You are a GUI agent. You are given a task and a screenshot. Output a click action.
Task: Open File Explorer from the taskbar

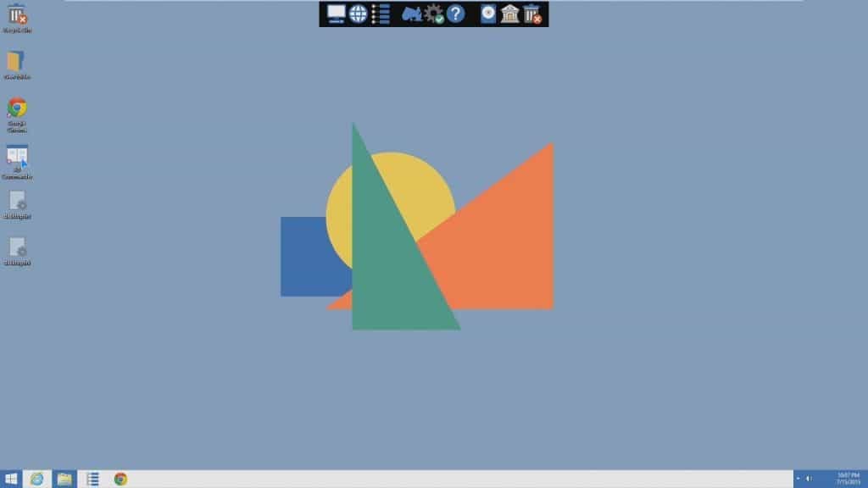pyautogui.click(x=64, y=479)
